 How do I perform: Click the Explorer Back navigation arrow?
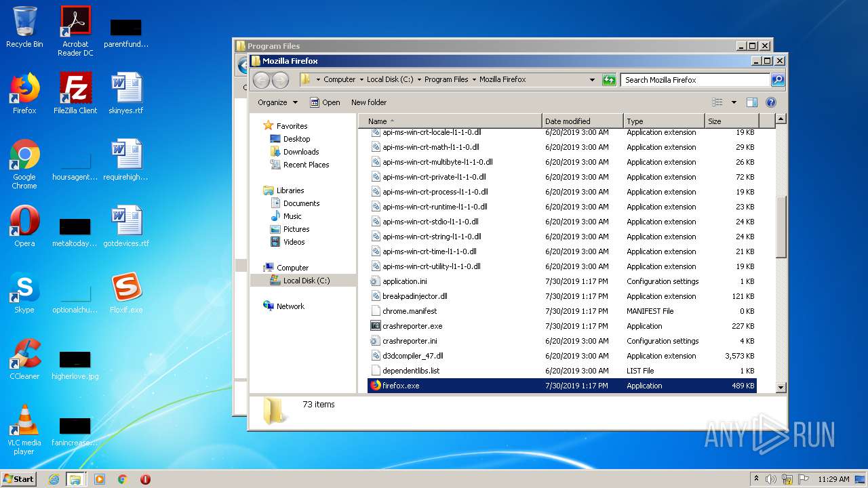pos(261,80)
